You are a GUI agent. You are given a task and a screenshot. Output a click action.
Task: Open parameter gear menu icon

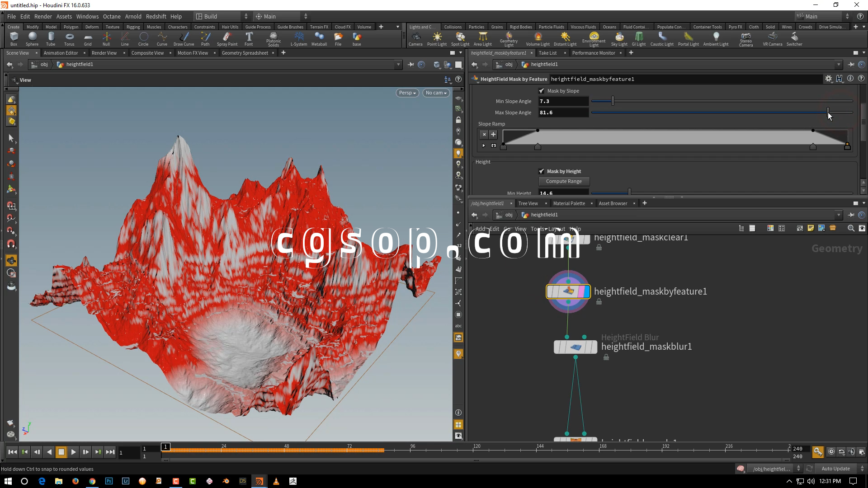828,79
